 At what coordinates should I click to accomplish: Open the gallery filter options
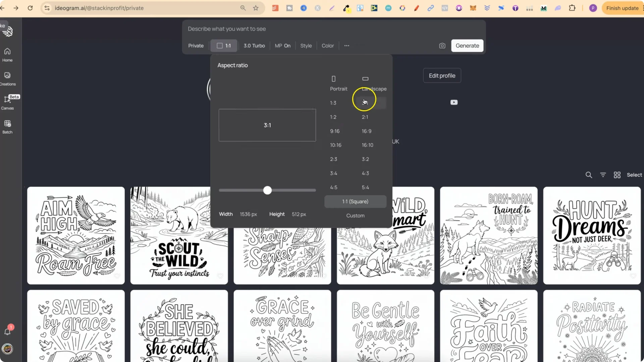pyautogui.click(x=603, y=175)
